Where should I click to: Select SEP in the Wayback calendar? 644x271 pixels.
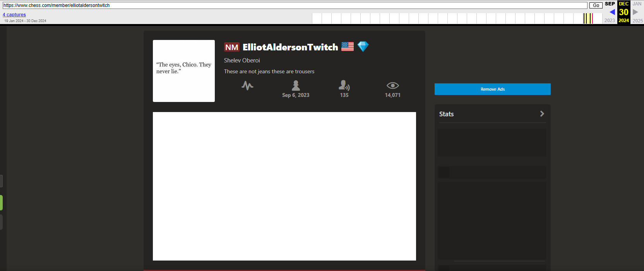click(610, 4)
